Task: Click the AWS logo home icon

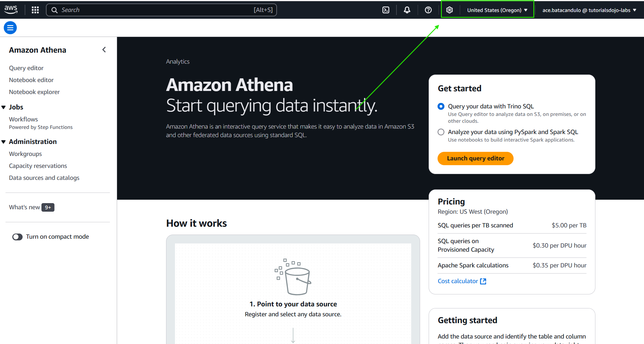Action: click(11, 10)
